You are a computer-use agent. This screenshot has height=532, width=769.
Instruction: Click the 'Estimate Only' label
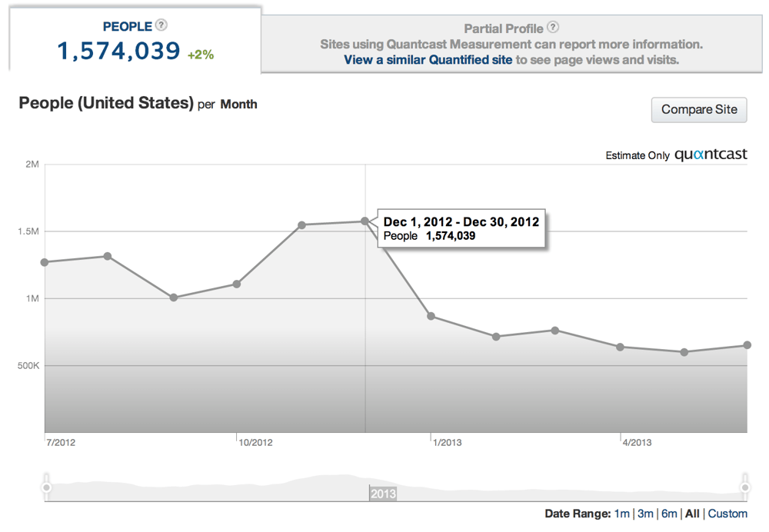(x=637, y=155)
